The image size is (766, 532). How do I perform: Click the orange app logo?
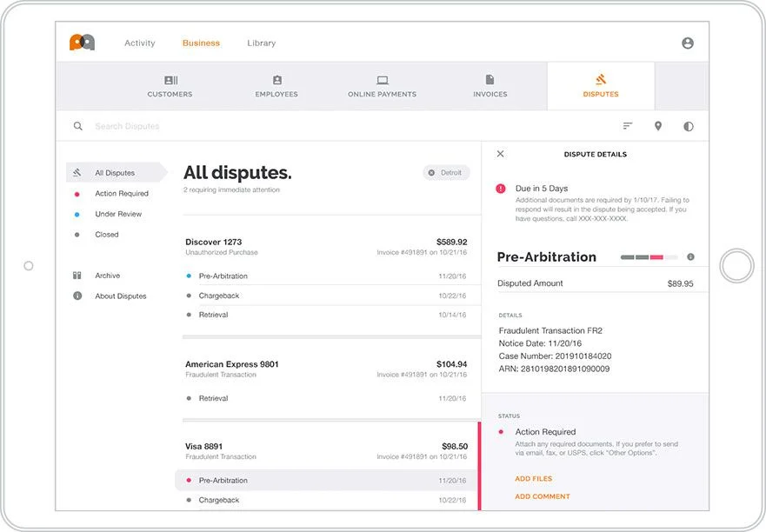[x=82, y=43]
